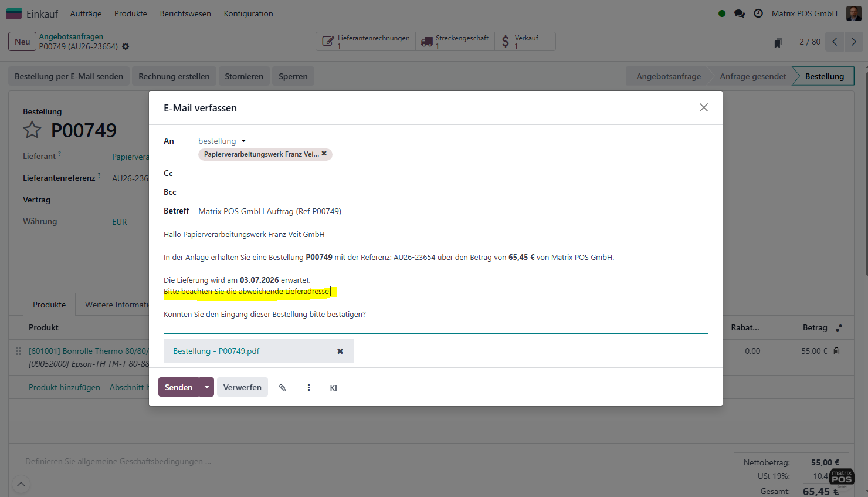Open the Aufträge menu

[x=86, y=13]
